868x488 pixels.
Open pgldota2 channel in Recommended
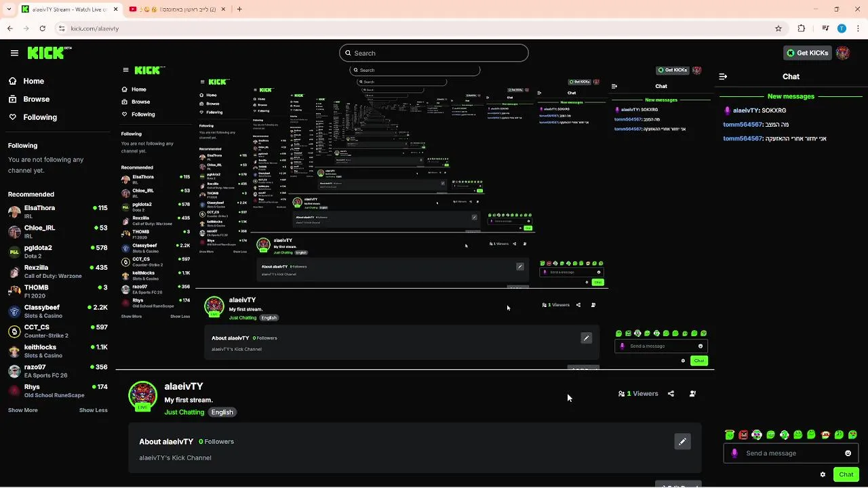58,251
